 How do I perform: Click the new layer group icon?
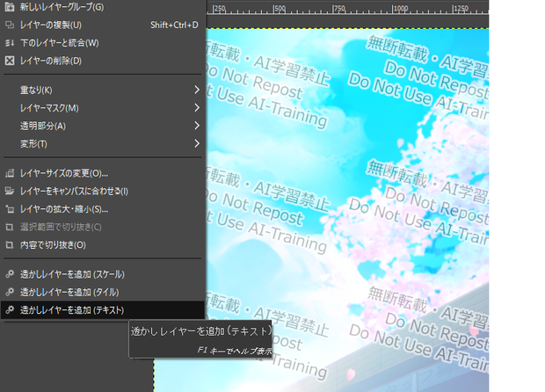pos(10,7)
